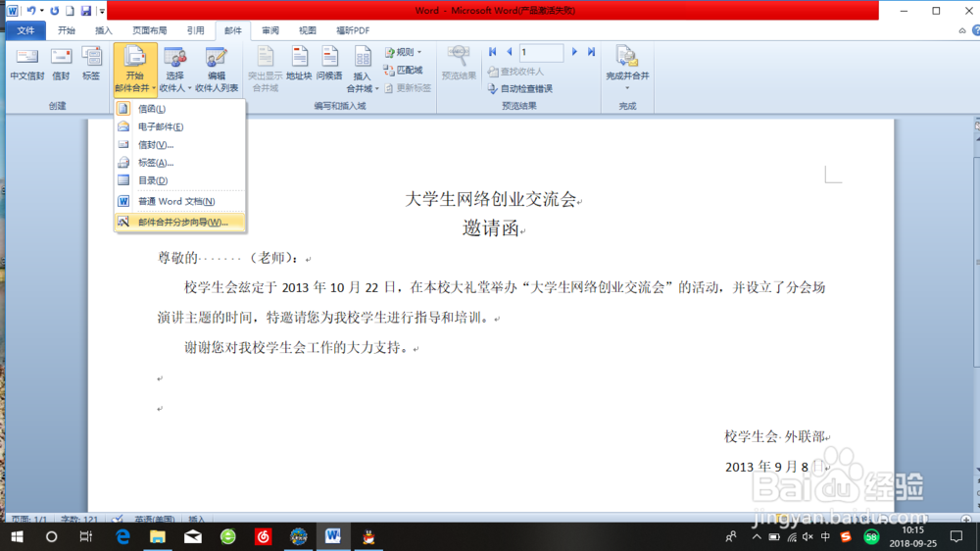Switch to the 审阅 Review tab

pos(270,30)
